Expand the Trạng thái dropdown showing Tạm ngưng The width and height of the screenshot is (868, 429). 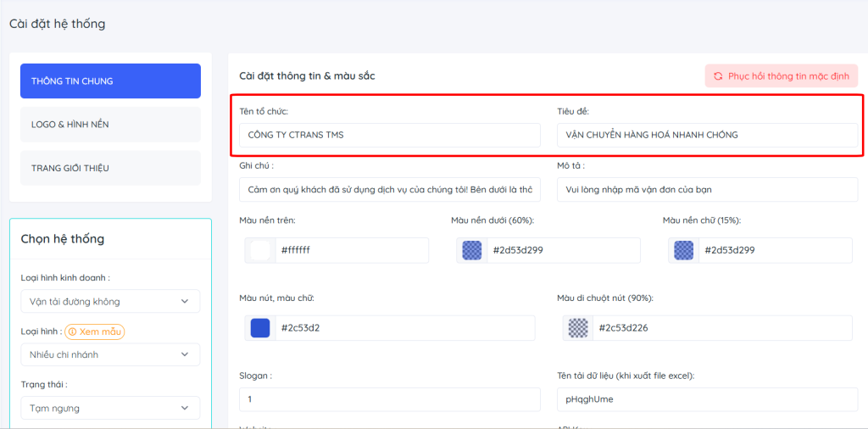coord(110,408)
